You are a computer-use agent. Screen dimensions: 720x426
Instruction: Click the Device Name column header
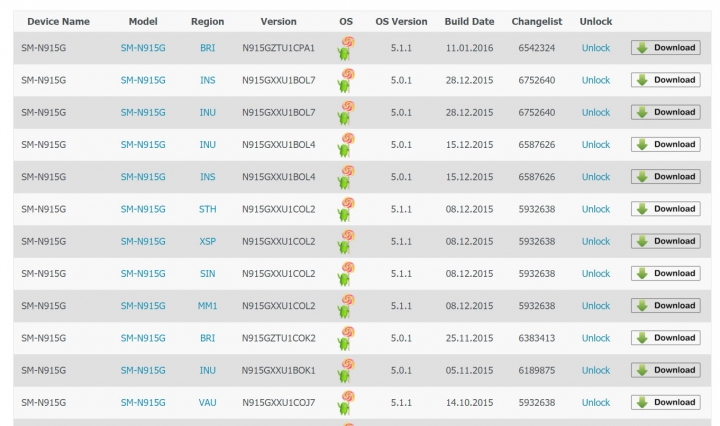58,22
